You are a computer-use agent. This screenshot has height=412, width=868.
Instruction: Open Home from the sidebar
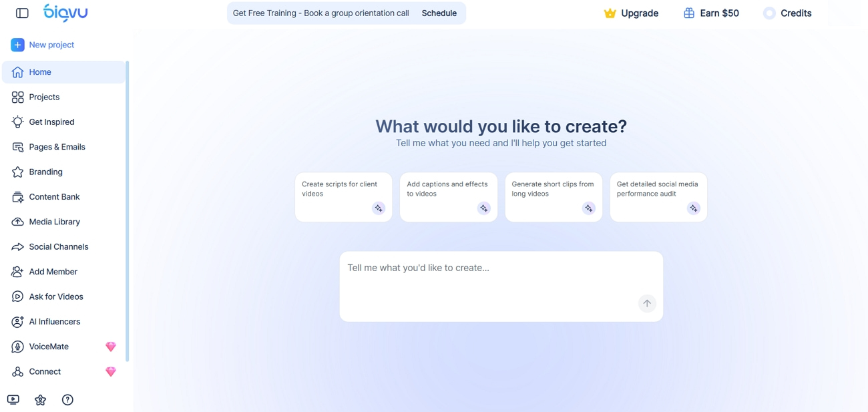[63, 72]
